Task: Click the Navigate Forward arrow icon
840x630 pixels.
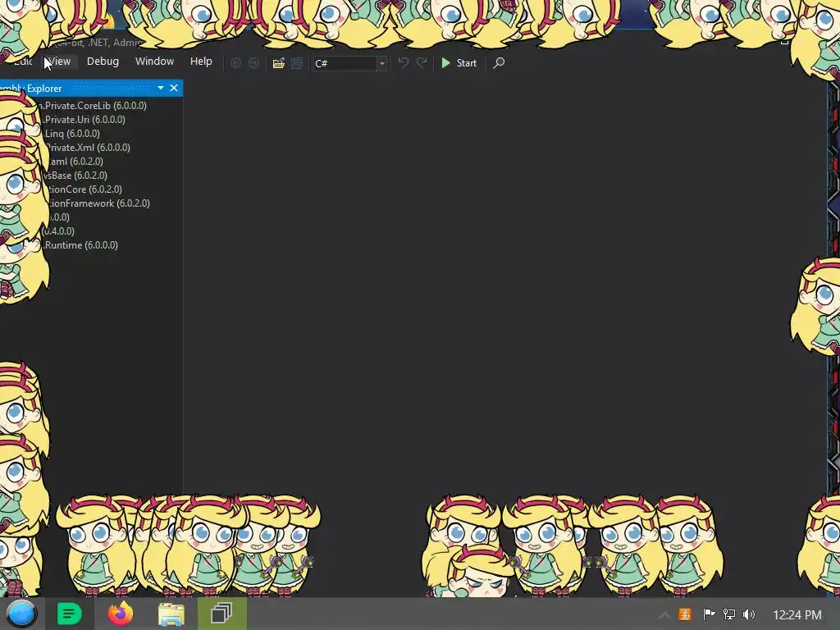Action: click(x=253, y=63)
